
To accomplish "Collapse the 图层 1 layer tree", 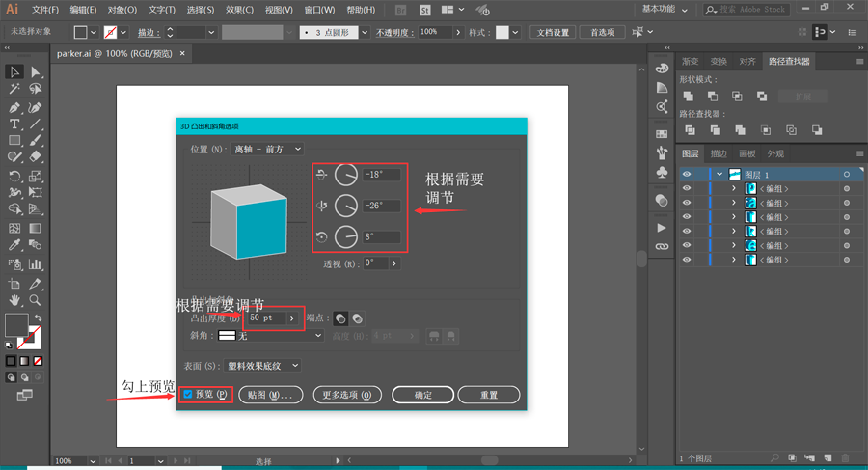I will click(719, 174).
